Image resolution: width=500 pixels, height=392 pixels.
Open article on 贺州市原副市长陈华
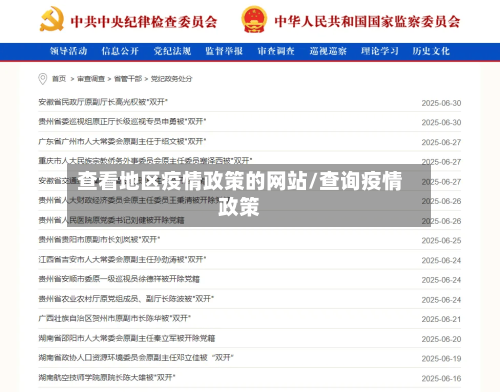115,318
